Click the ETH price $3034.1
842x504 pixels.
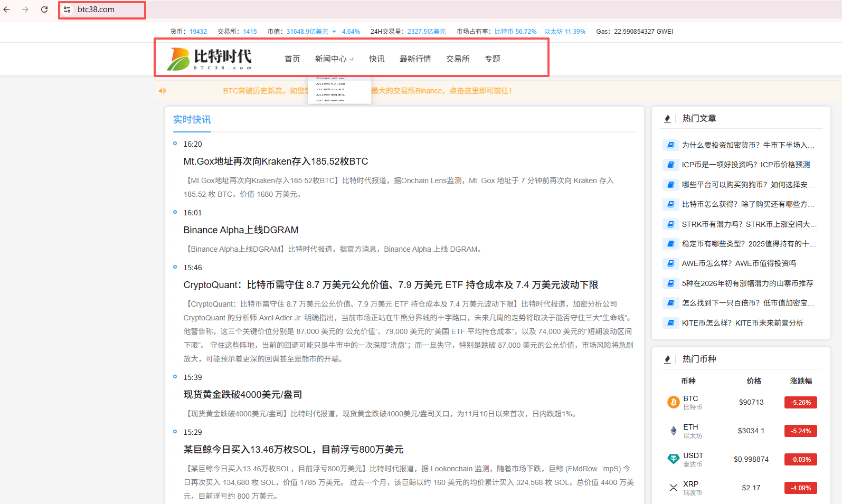click(x=751, y=431)
